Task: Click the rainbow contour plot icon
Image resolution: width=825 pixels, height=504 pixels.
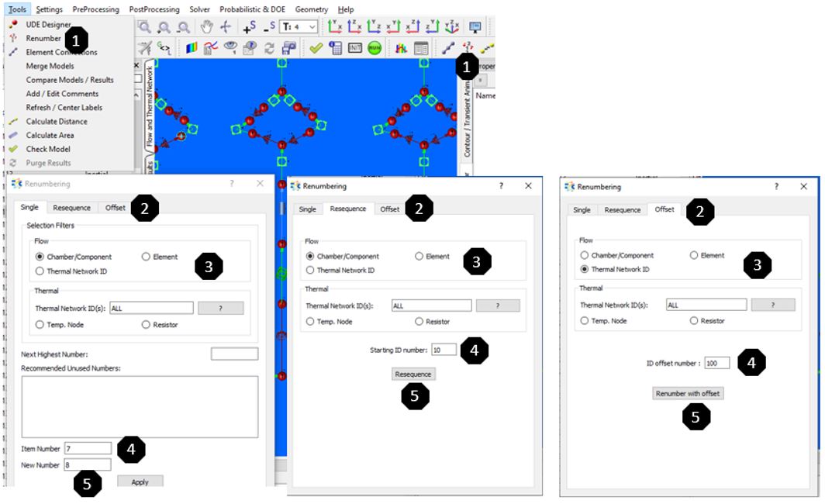Action: (x=192, y=48)
